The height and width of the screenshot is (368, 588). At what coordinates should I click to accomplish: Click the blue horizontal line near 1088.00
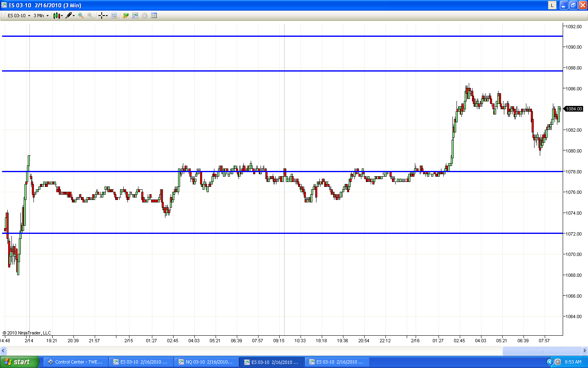(x=282, y=71)
